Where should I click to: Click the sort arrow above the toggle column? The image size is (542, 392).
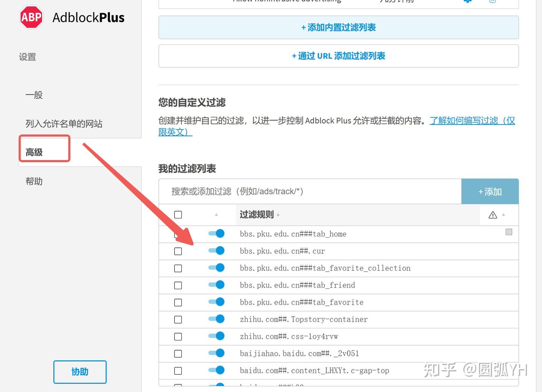click(216, 214)
